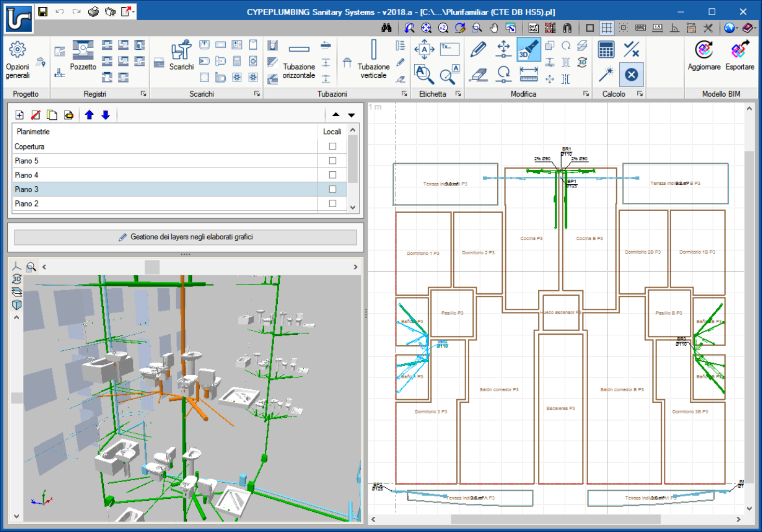Move floor up with blue up arrow
Image resolution: width=762 pixels, height=532 pixels.
point(89,115)
